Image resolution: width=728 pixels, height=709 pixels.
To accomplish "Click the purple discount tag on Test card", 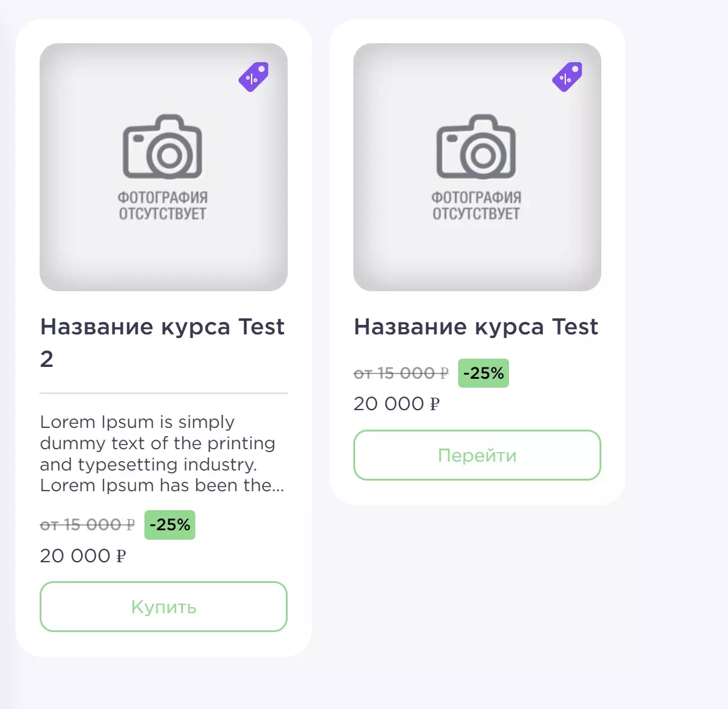I will click(x=567, y=77).
